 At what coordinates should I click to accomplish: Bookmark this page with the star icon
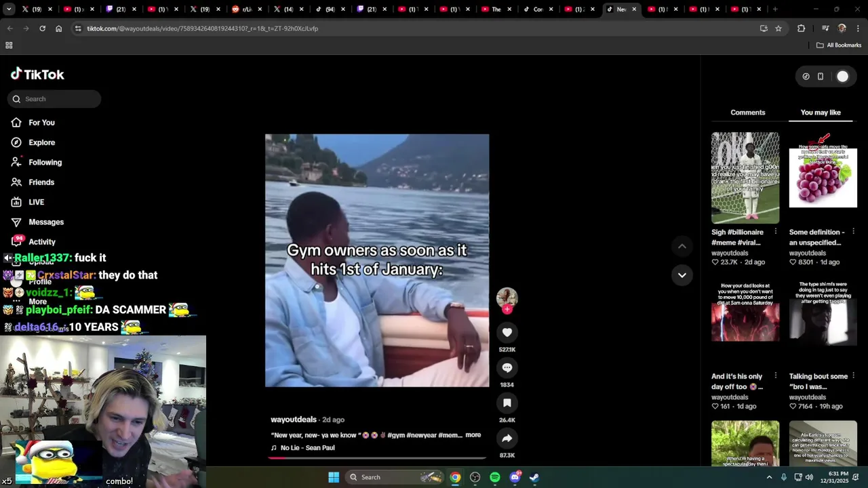[x=778, y=28]
